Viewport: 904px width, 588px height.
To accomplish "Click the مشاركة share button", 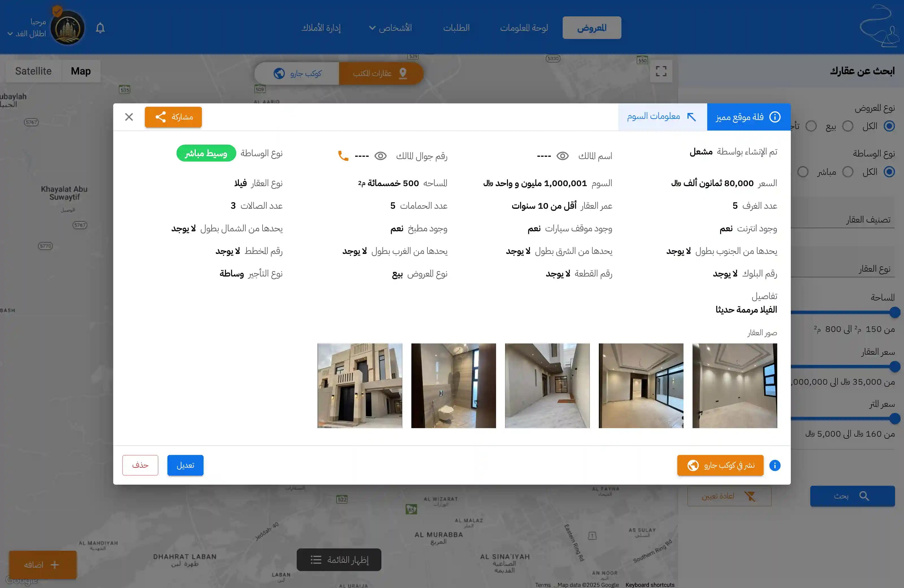I will pyautogui.click(x=173, y=117).
